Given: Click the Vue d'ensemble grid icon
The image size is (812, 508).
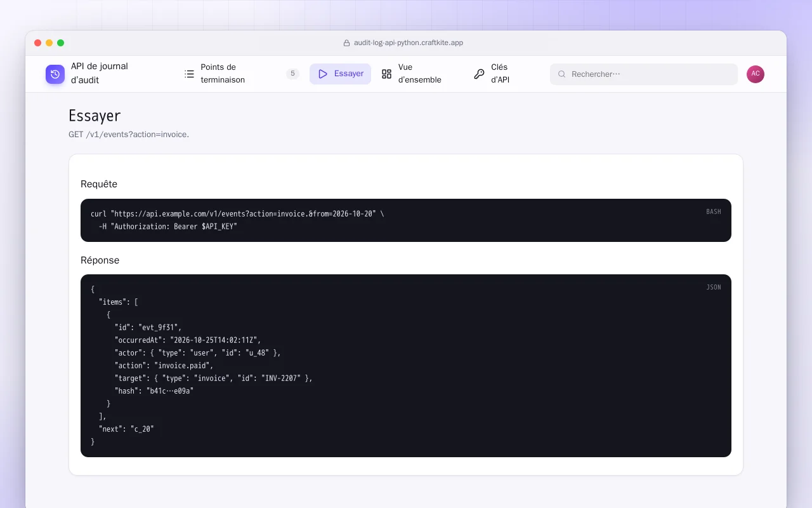Looking at the screenshot, I should point(386,74).
